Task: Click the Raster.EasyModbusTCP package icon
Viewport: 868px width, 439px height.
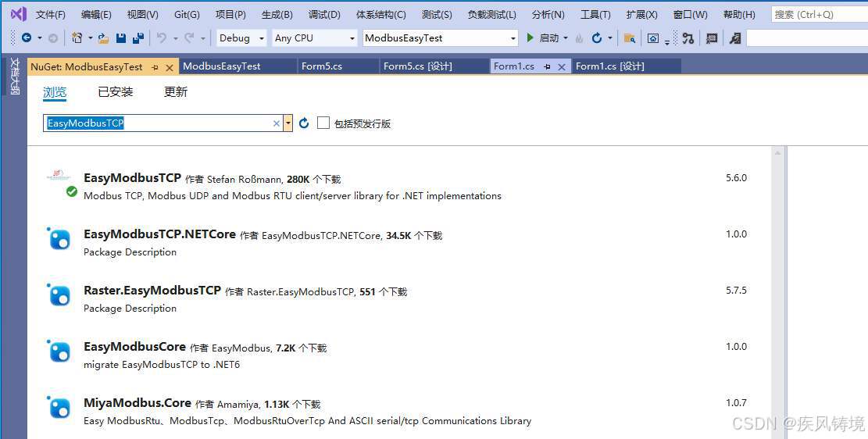Action: [59, 295]
